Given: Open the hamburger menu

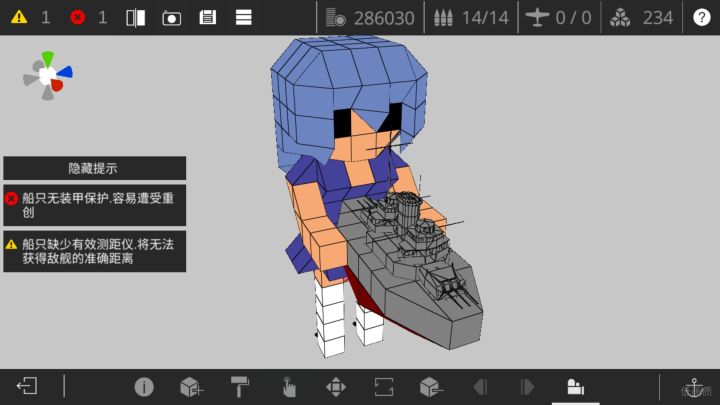Looking at the screenshot, I should point(243,17).
